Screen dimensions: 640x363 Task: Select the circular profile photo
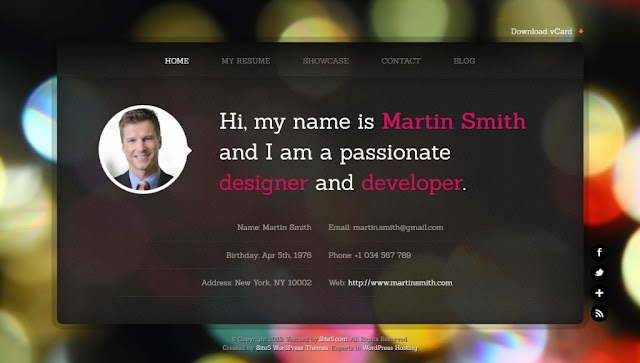tap(143, 149)
